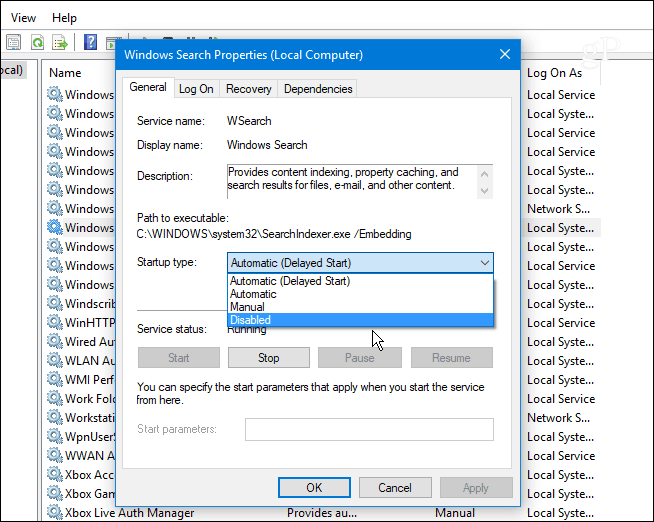The height and width of the screenshot is (522, 654).
Task: Open the View menu
Action: tap(23, 18)
